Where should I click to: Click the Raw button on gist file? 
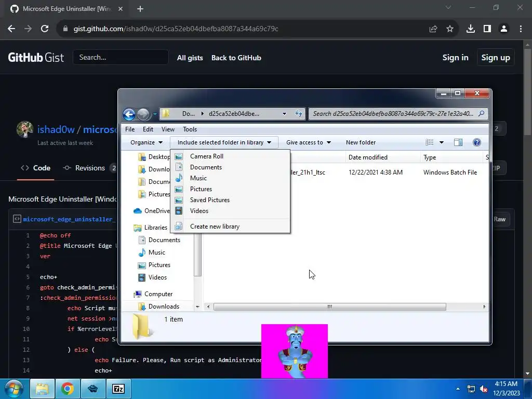[x=499, y=219]
